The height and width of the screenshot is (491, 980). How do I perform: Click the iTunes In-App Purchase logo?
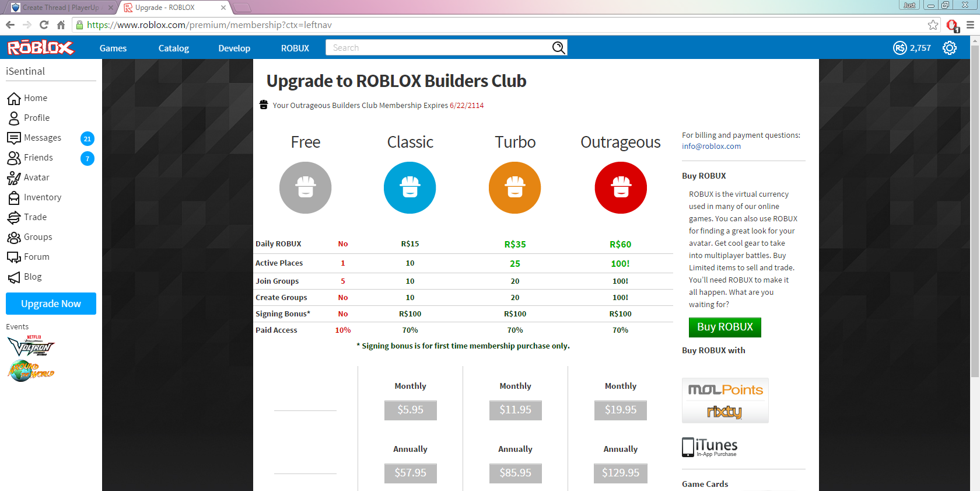(x=709, y=447)
